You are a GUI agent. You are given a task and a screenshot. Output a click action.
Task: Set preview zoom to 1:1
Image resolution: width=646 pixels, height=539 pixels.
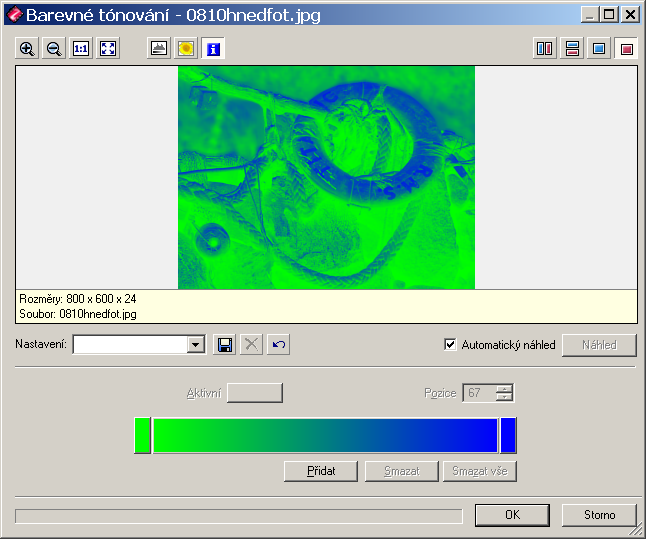click(81, 48)
